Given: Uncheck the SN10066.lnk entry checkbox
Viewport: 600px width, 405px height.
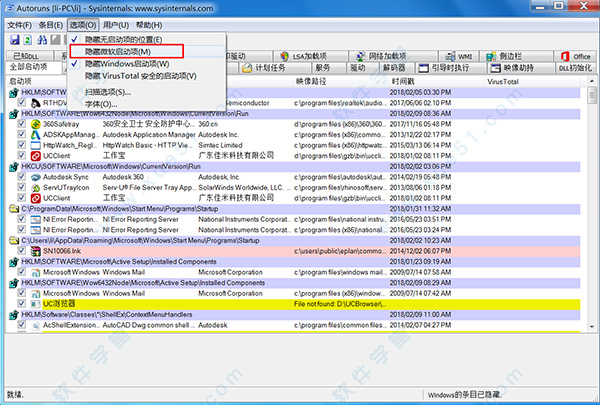Looking at the screenshot, I should point(22,251).
